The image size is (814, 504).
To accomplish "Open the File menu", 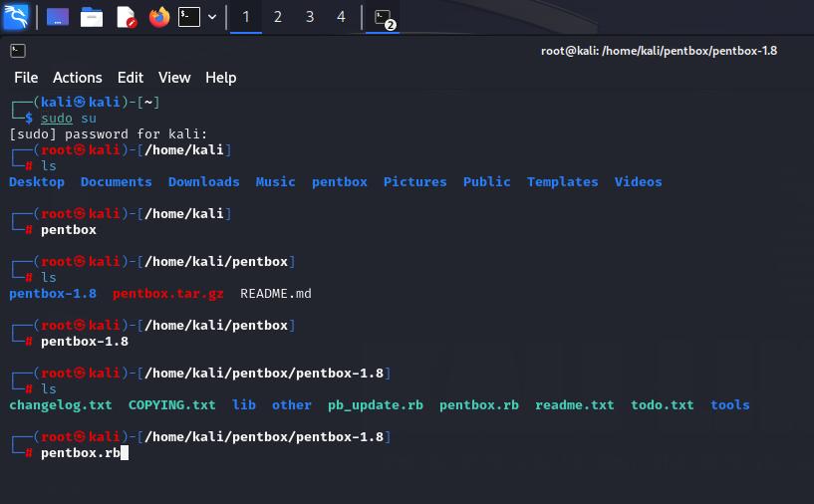I will (x=26, y=78).
